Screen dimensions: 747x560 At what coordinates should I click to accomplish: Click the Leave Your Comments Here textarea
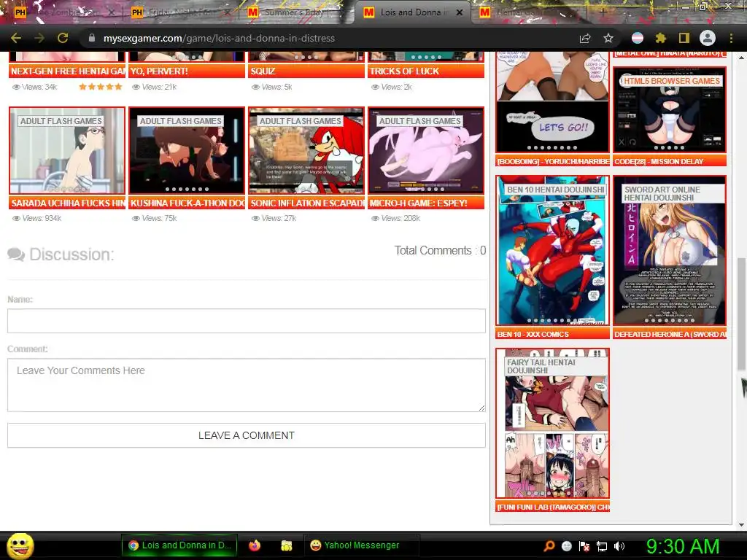click(247, 385)
